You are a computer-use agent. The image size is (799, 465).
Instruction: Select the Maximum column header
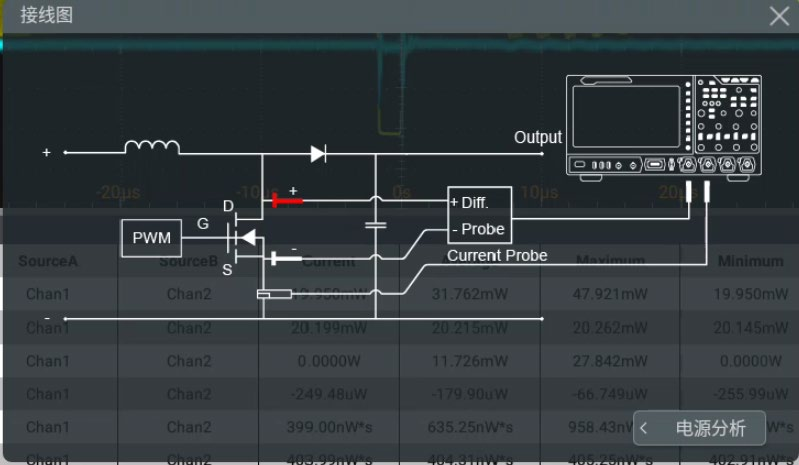[610, 261]
